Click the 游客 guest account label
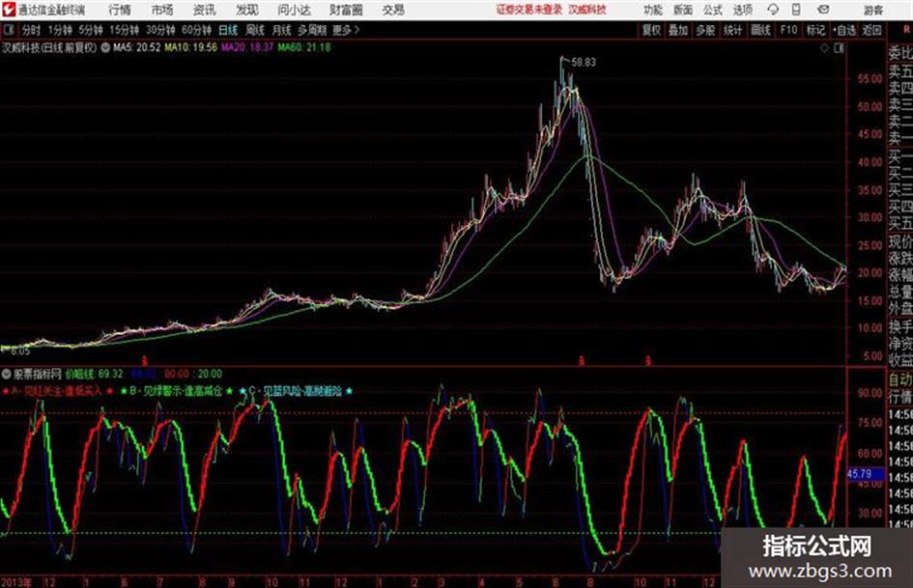This screenshot has width=913, height=588. (873, 10)
